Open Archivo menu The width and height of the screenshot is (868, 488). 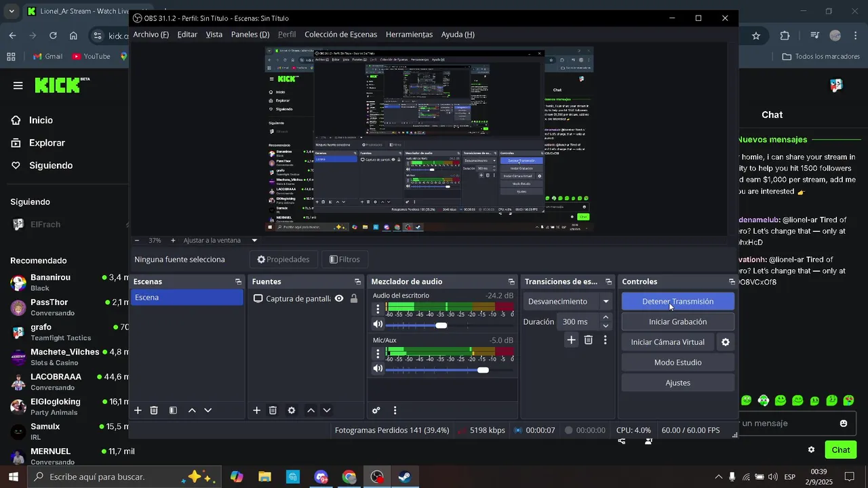coord(151,35)
